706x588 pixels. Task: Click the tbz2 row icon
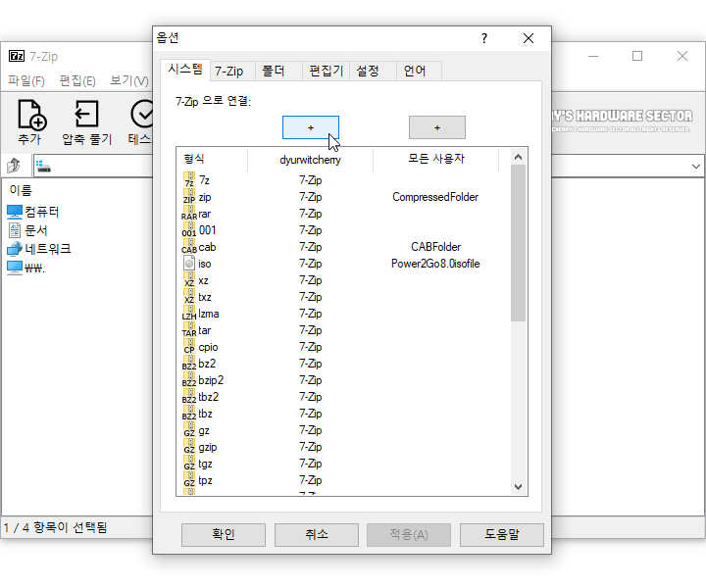click(x=189, y=396)
